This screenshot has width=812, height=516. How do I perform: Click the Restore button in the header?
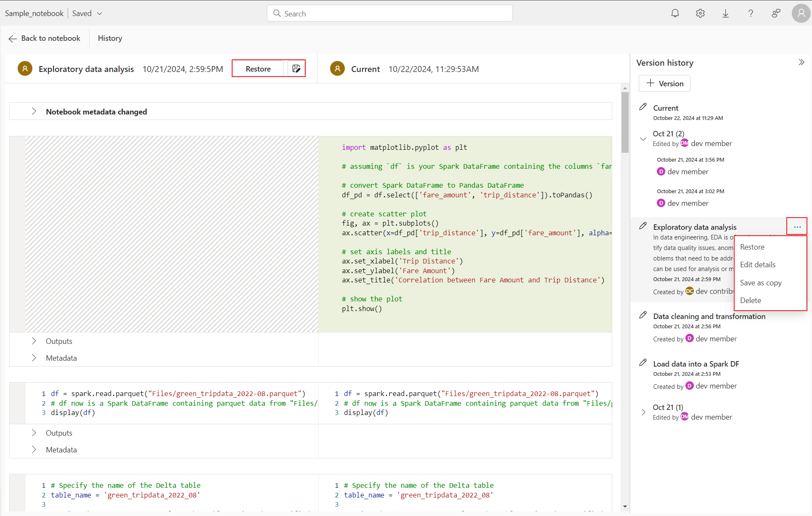tap(258, 69)
